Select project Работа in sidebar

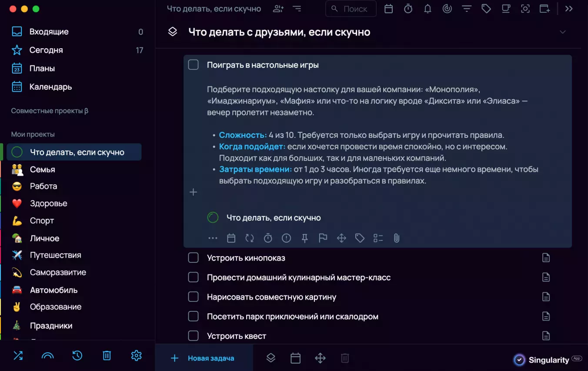pyautogui.click(x=74, y=186)
